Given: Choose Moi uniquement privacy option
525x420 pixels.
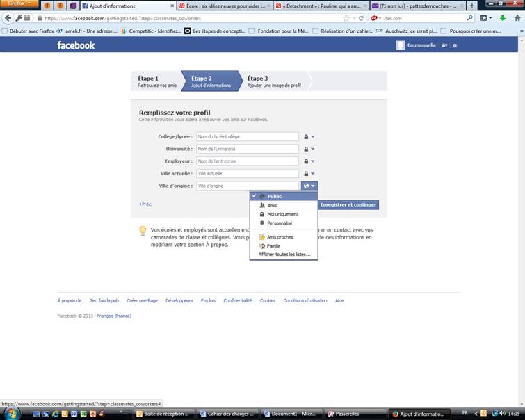Looking at the screenshot, I should click(284, 214).
